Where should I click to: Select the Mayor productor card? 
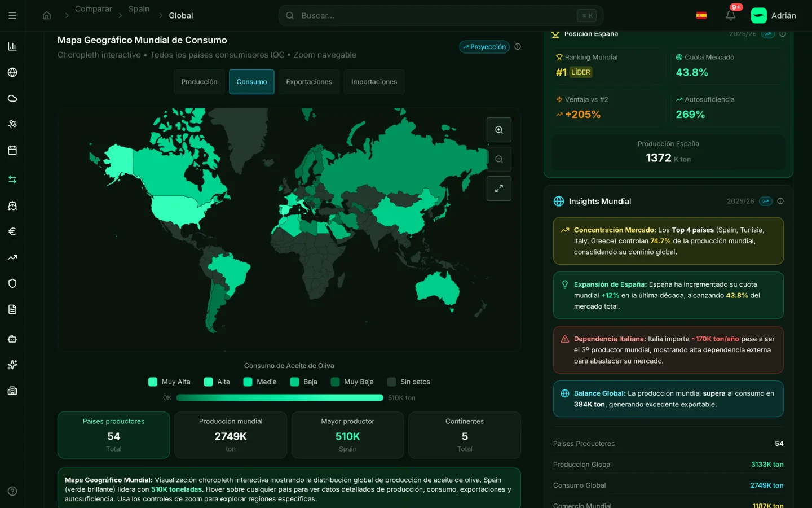[x=348, y=435]
